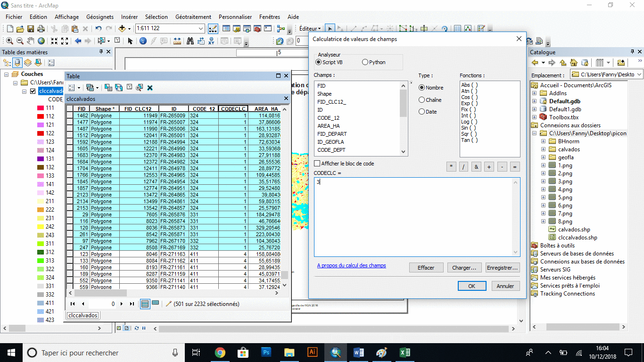Click the Catalogue Home folder icon

tap(574, 63)
